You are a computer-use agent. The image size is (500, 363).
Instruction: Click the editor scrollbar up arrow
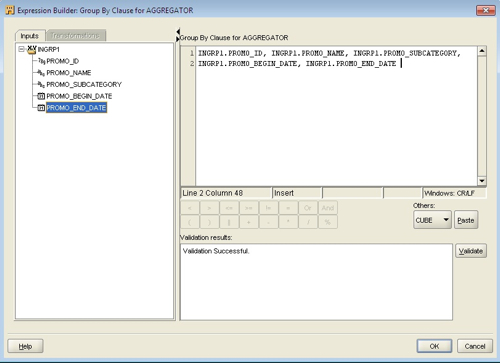coord(482,51)
